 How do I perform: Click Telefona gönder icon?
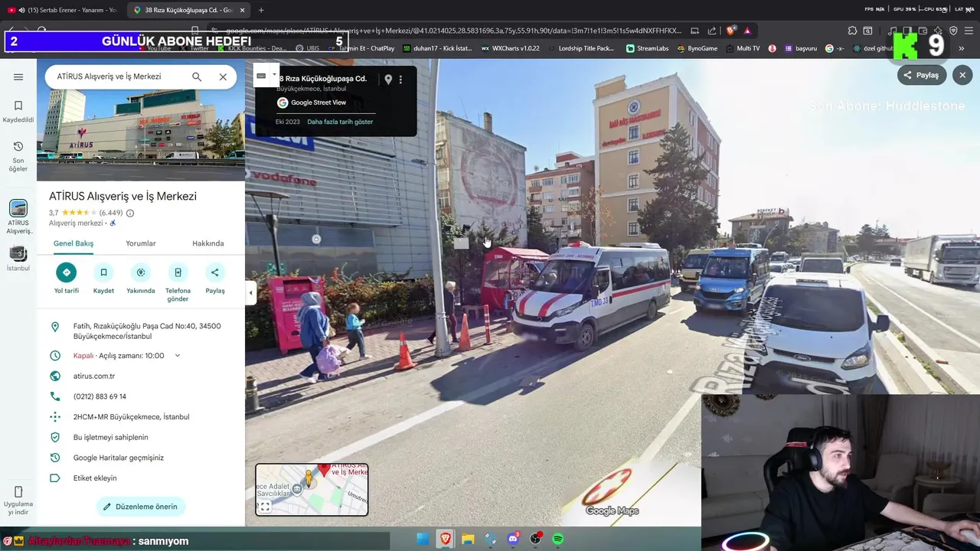coord(178,272)
